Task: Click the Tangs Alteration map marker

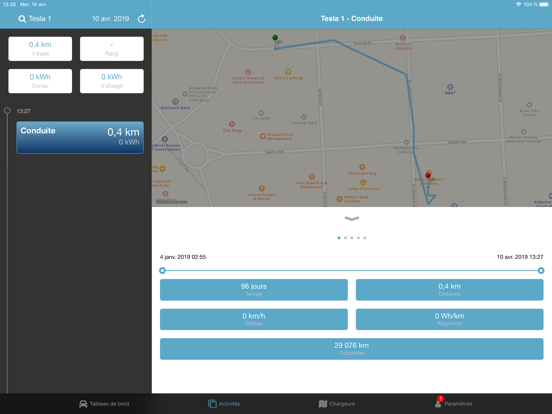Action: (x=363, y=182)
